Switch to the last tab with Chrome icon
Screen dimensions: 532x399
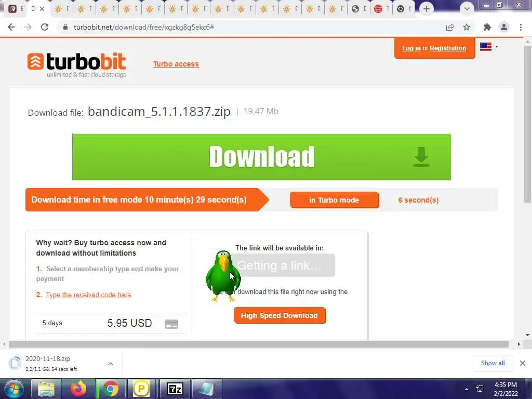(404, 9)
